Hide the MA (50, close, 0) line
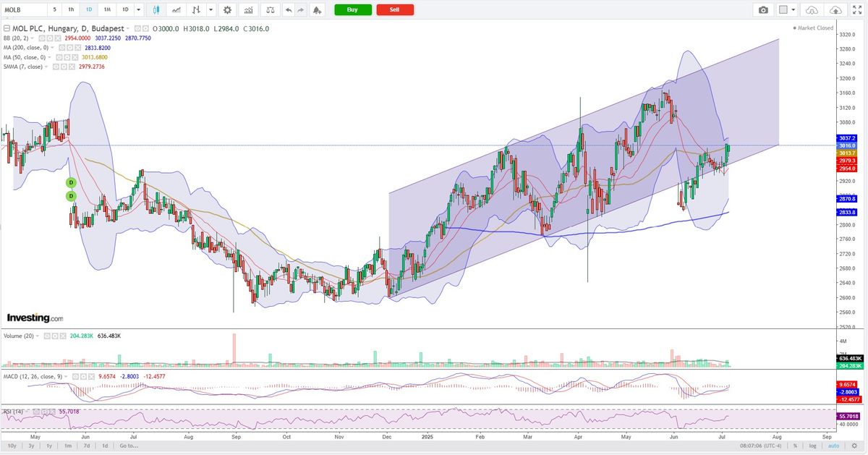This screenshot has height=455, width=868. click(x=60, y=57)
